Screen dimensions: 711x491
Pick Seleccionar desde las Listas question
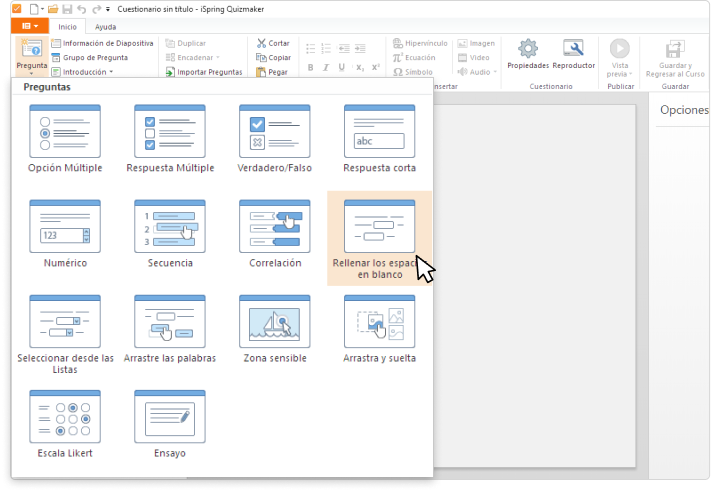tap(65, 335)
